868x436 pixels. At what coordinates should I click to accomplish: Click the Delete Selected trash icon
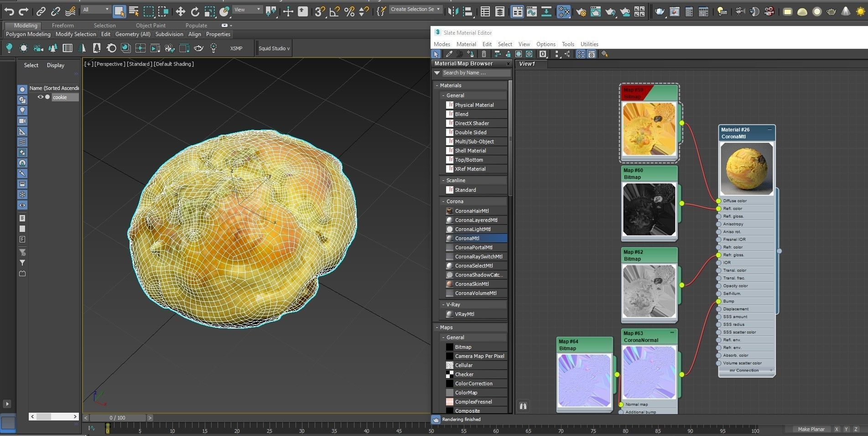pos(484,54)
